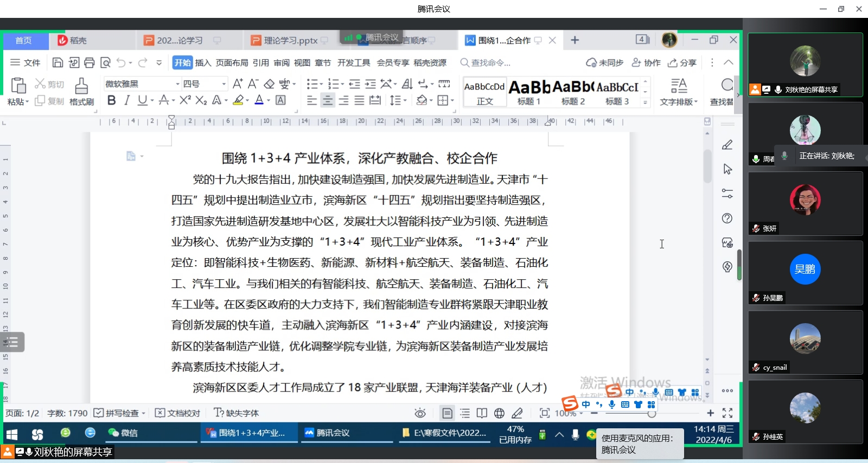Click the 协作 collaborate button
The image size is (868, 463).
pyautogui.click(x=646, y=63)
